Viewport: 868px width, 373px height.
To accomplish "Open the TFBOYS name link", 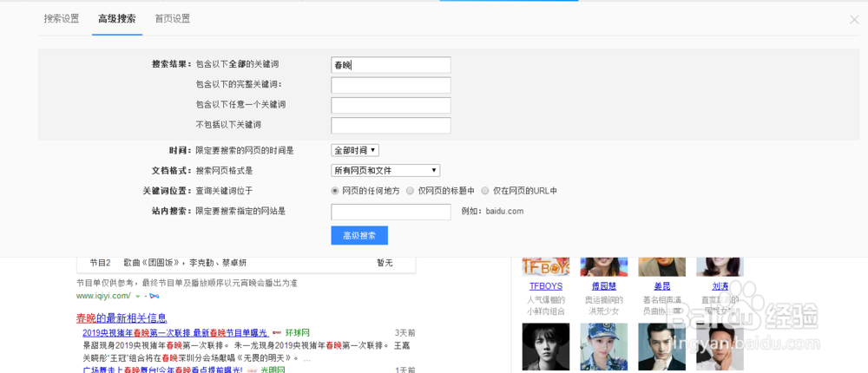I will click(546, 286).
